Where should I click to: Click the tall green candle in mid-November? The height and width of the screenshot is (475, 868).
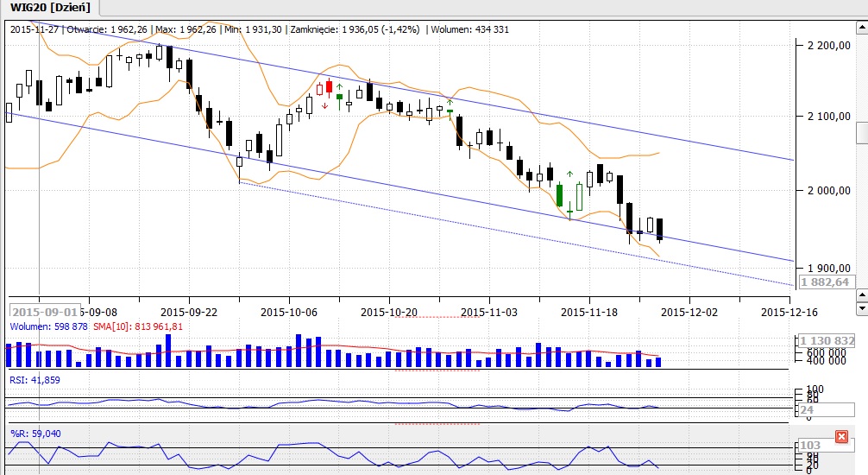[x=559, y=193]
